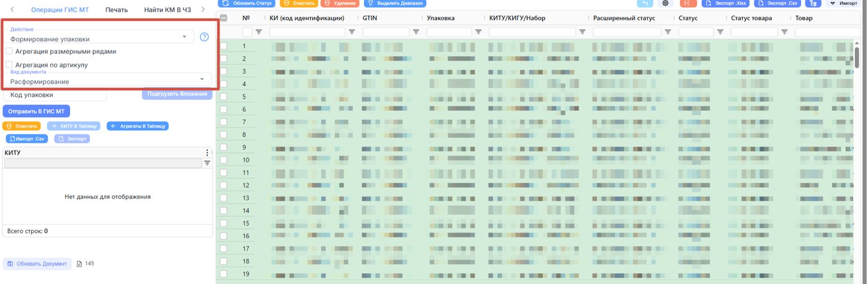Open the filter icon for the GTIN column

pyautogui.click(x=416, y=32)
